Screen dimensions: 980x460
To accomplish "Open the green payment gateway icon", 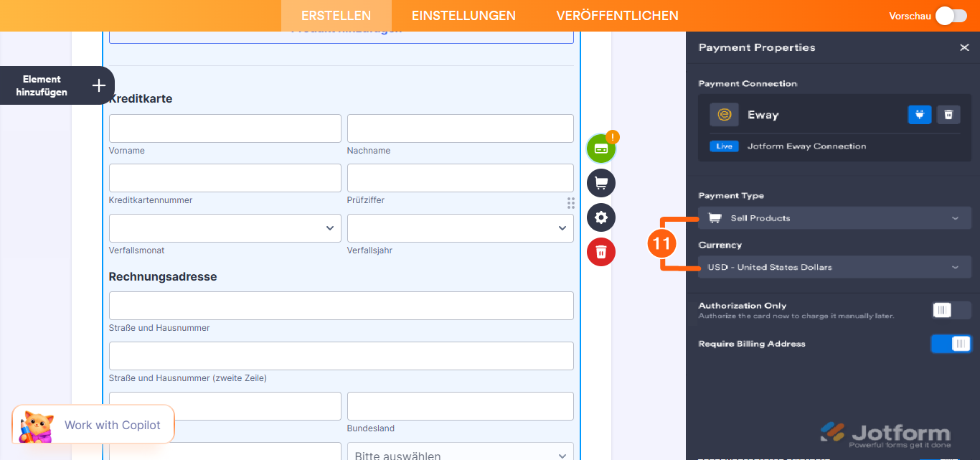I will tap(601, 148).
